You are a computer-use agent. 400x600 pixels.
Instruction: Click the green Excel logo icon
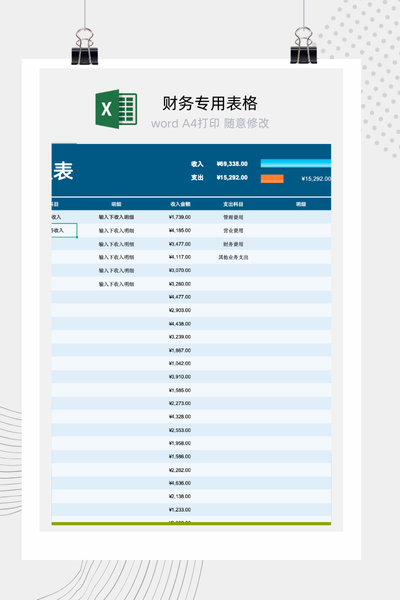pyautogui.click(x=116, y=109)
